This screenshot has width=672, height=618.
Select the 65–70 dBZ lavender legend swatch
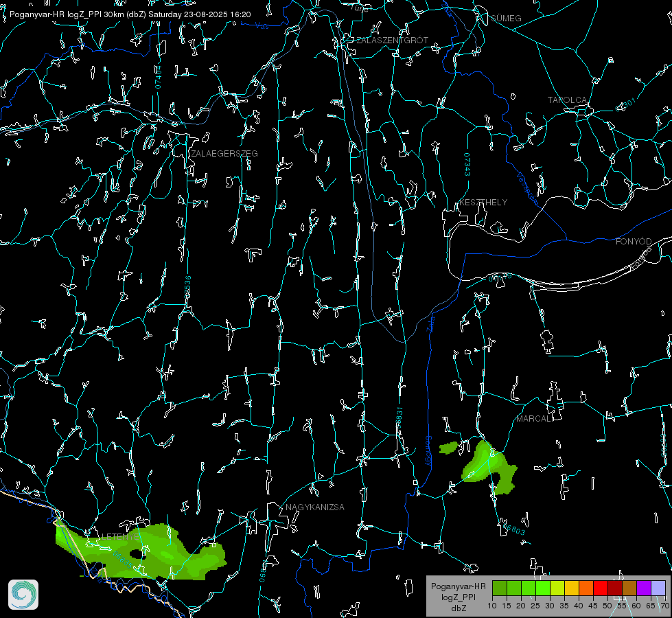(658, 588)
